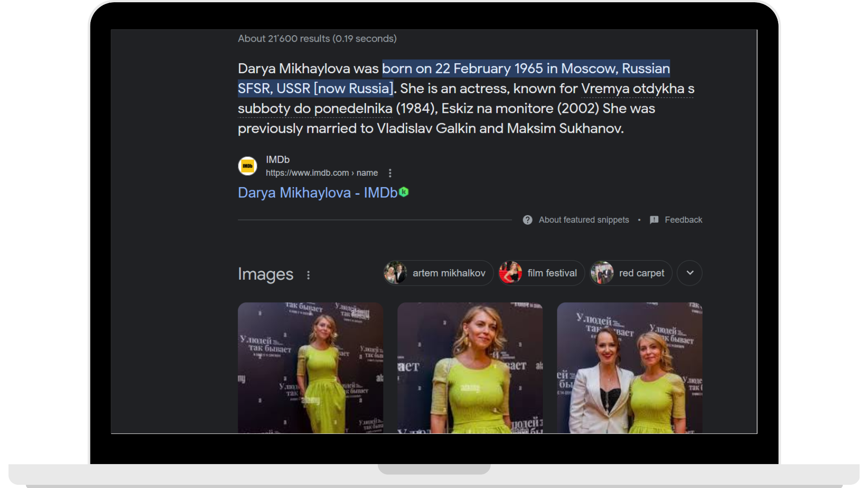The height and width of the screenshot is (488, 868).
Task: Open the About featured snippets link
Action: click(584, 220)
